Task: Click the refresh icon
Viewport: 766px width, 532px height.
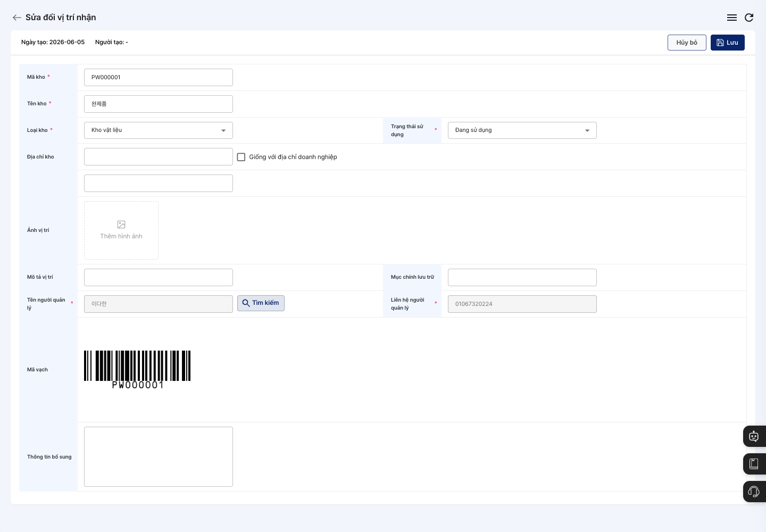Action: click(x=749, y=18)
